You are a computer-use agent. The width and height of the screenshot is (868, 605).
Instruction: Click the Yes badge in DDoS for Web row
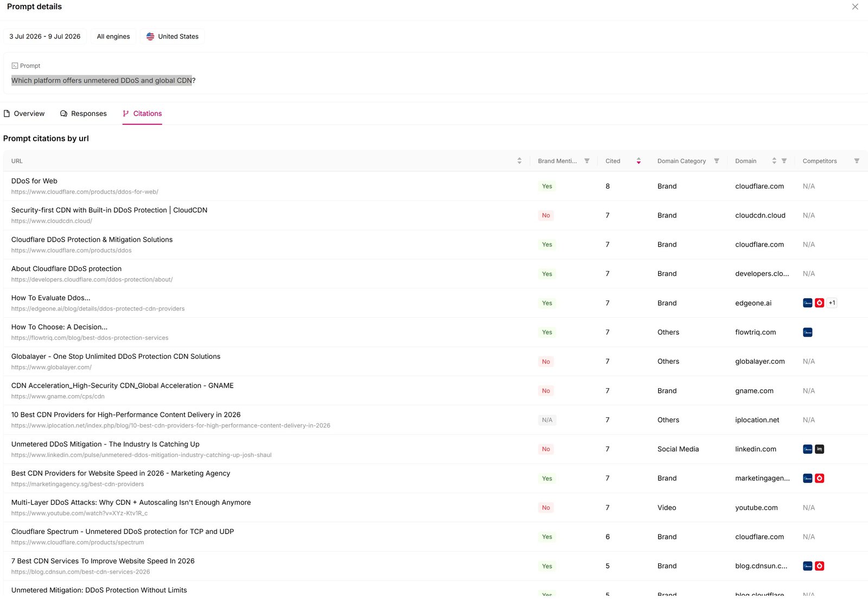coord(547,186)
